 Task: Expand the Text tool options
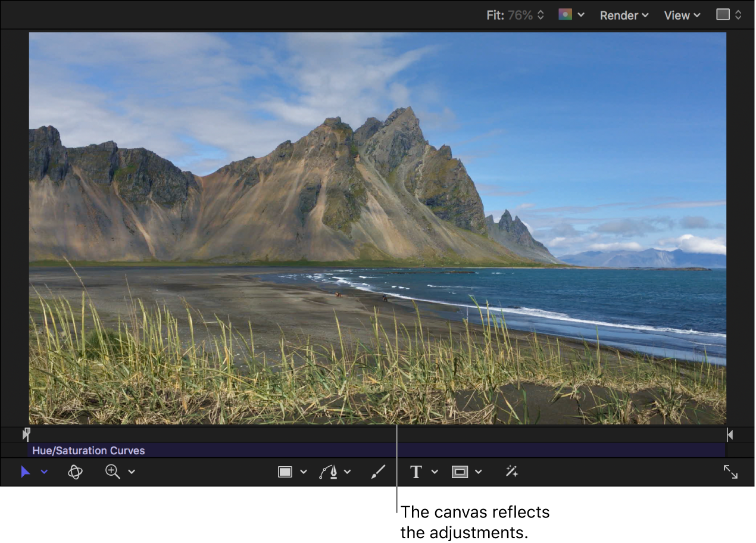pyautogui.click(x=435, y=472)
